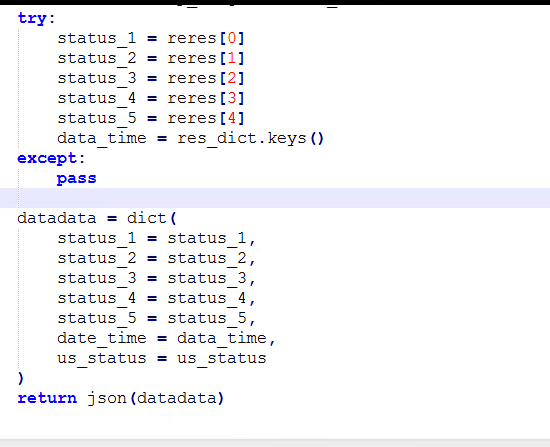
Task: Click the line 'data_time = res_dict.keys()'
Action: tap(190, 138)
